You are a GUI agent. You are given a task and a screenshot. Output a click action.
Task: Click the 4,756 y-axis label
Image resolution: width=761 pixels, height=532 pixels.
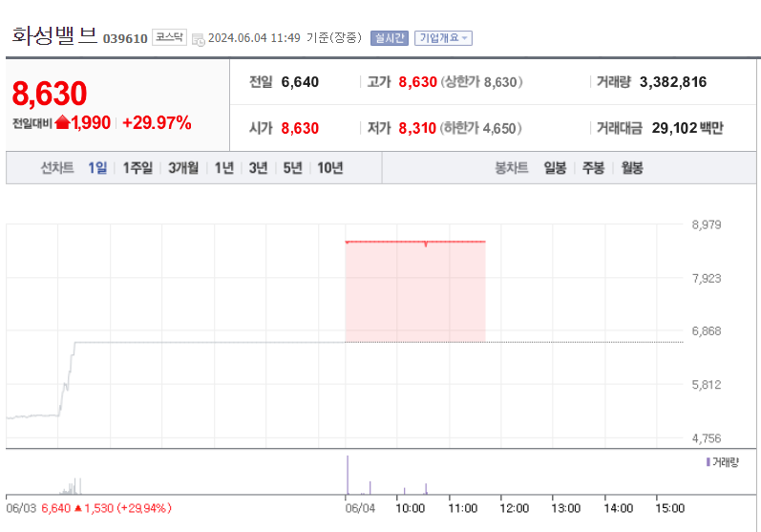pyautogui.click(x=707, y=438)
